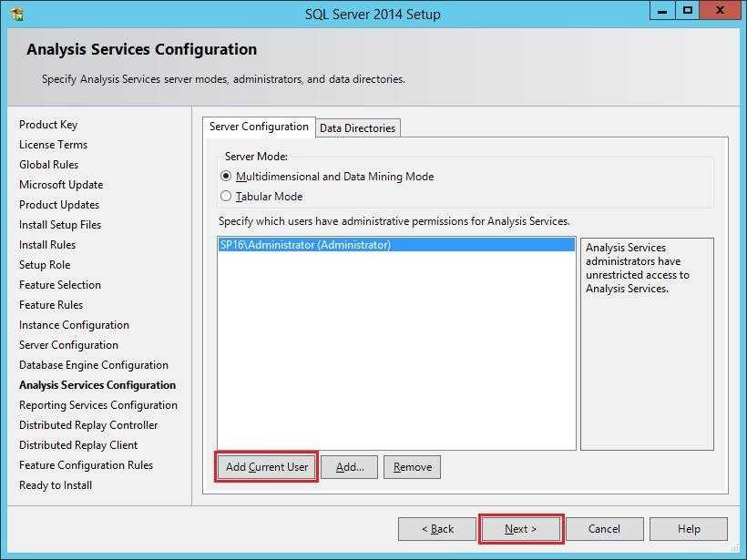
Task: Click the administrators description info box
Action: [647, 344]
